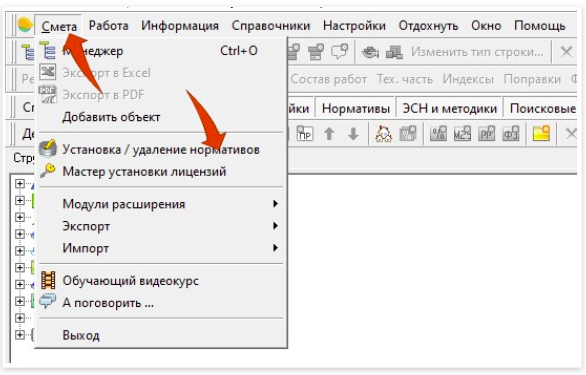The width and height of the screenshot is (586, 375).
Task: Click Тех. часть toolbar button
Action: 405,79
